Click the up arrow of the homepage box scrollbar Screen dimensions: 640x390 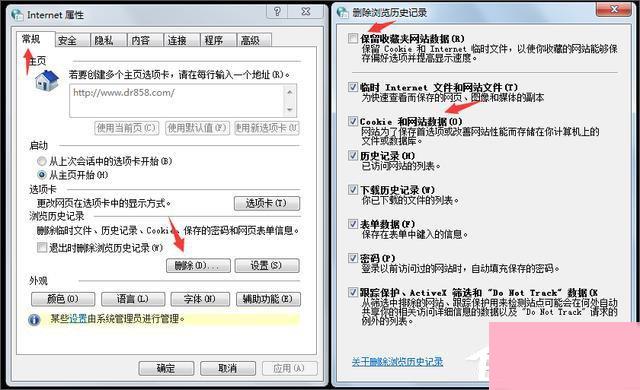290,92
